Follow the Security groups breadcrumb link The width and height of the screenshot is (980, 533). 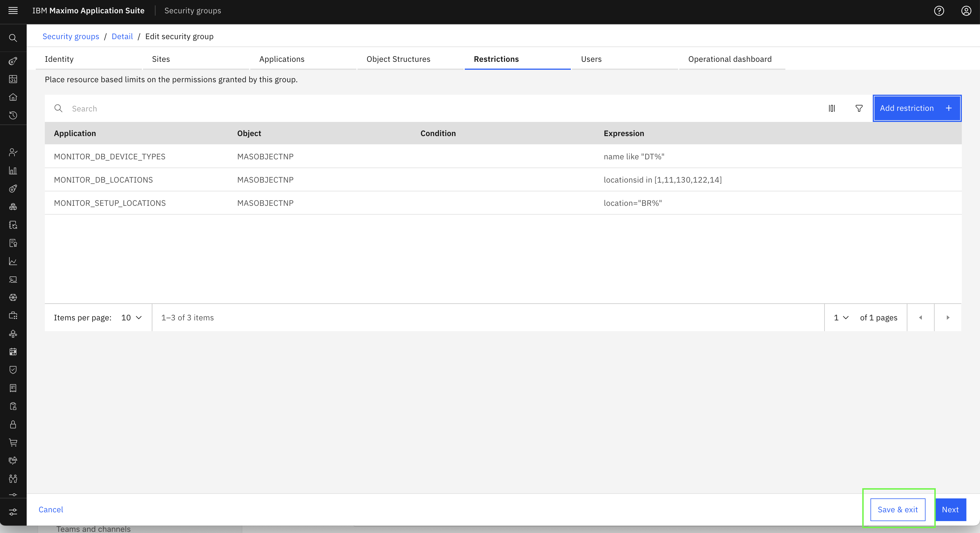[x=71, y=37]
